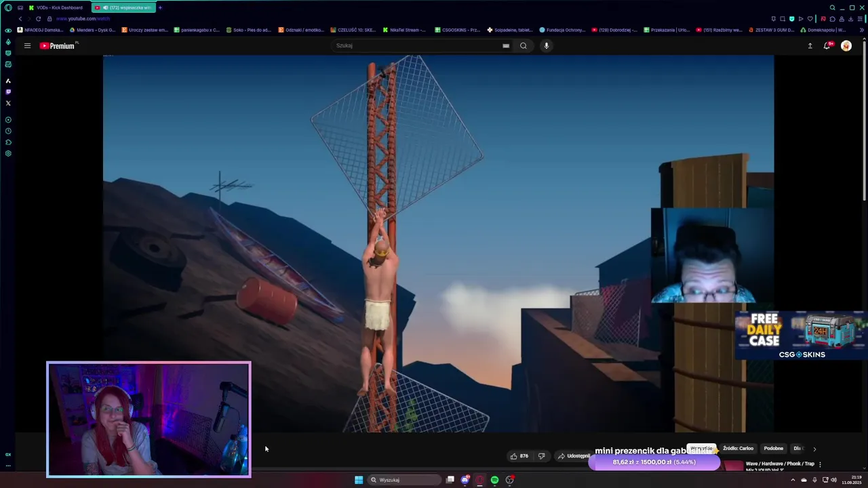Show hidden system tray icons

pyautogui.click(x=793, y=480)
